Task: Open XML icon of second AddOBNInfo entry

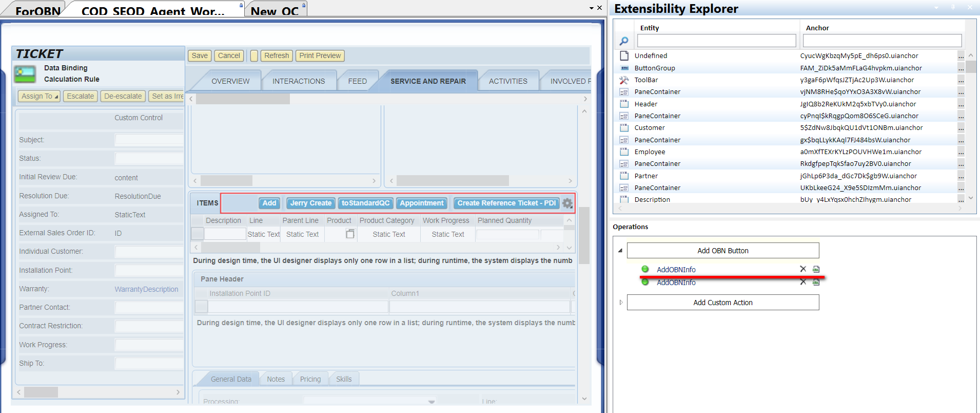Action: coord(816,282)
